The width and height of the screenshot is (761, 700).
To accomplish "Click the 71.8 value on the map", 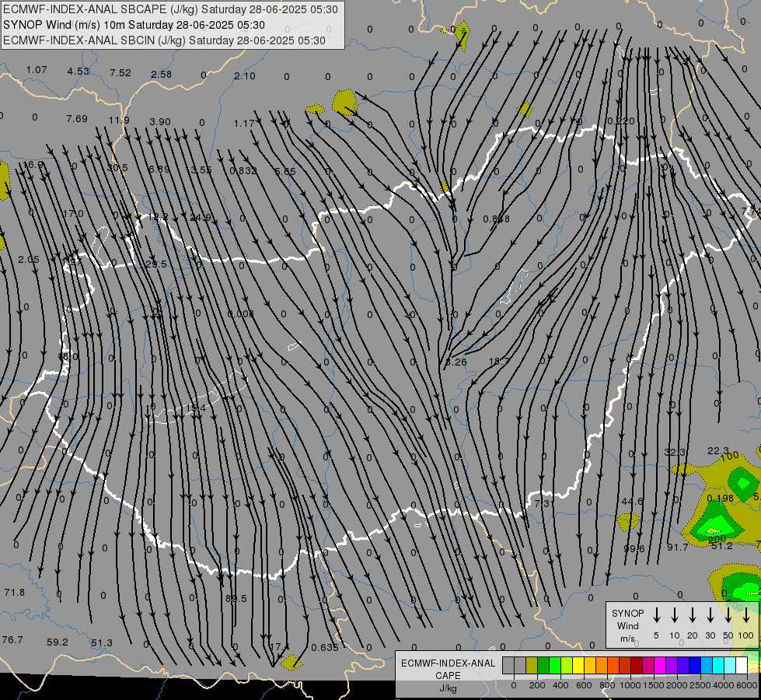I will point(14,593).
